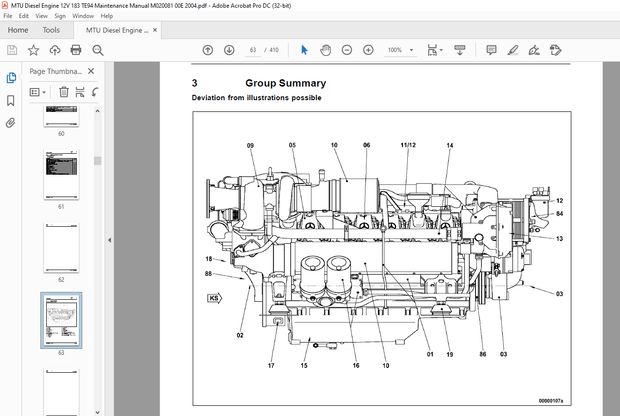The height and width of the screenshot is (416, 620).
Task: Open the Find text magnifier
Action: [x=98, y=50]
